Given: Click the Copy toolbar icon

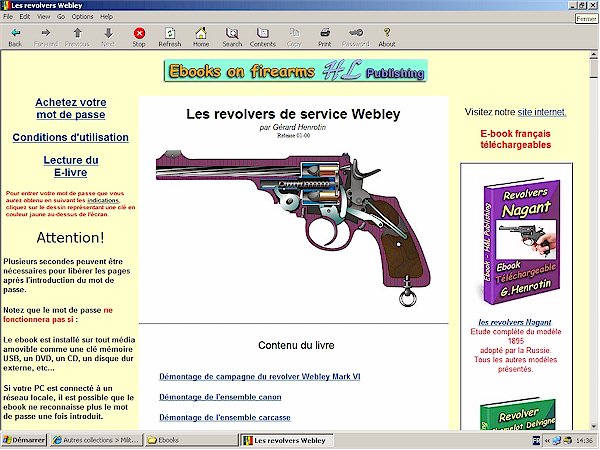Looking at the screenshot, I should pos(294,33).
